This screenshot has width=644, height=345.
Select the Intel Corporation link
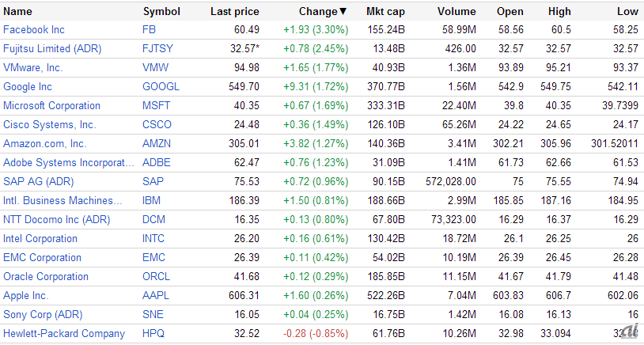(40, 238)
